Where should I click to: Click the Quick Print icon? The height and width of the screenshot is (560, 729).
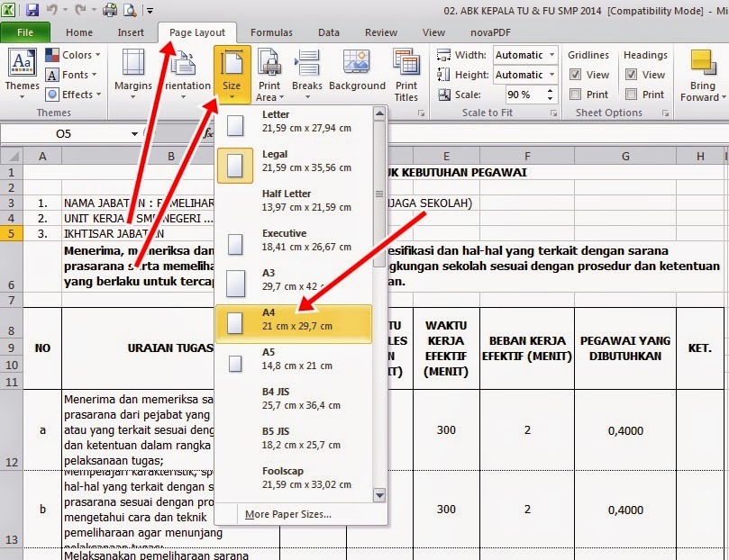109,9
